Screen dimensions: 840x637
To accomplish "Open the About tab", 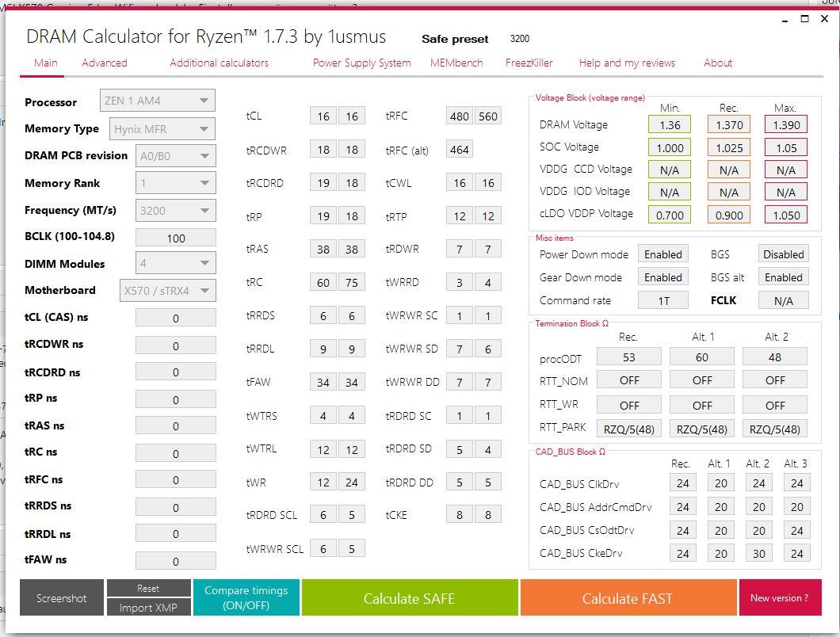I will [718, 63].
